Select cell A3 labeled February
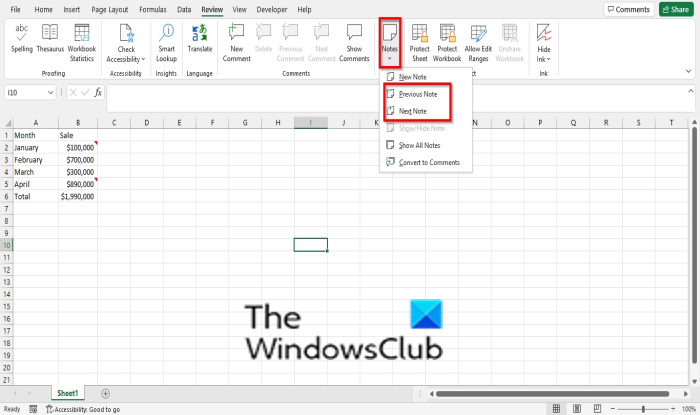Image resolution: width=700 pixels, height=415 pixels. 36,160
